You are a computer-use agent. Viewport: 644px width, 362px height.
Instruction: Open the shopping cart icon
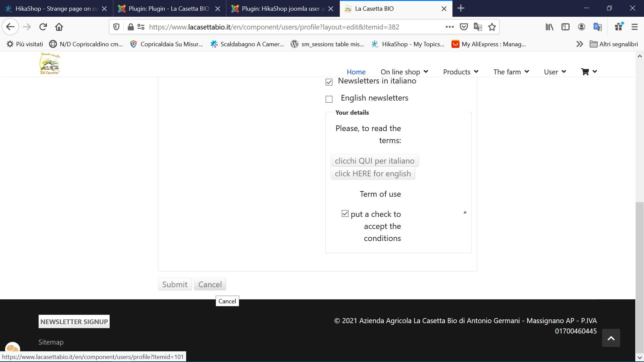click(585, 72)
